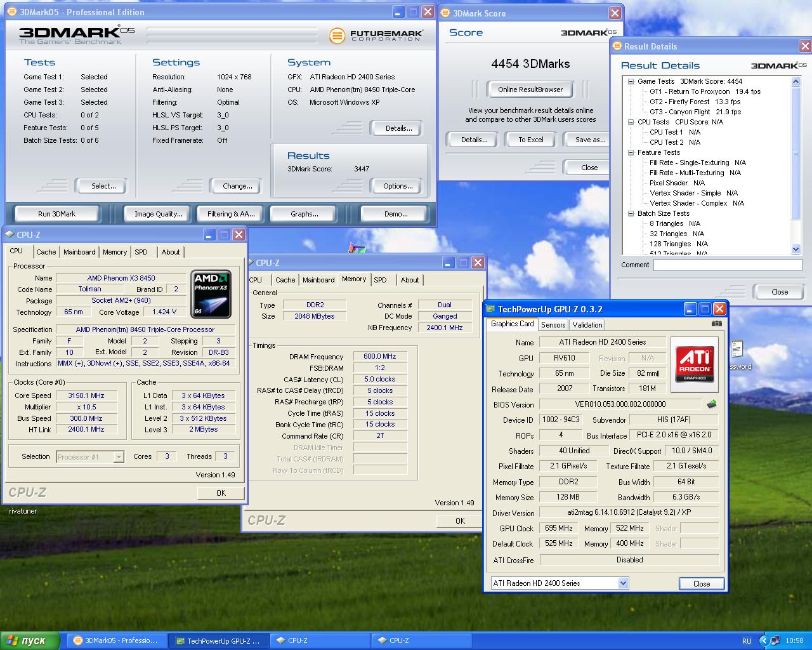Click the GPU-Z screenshot camera icon
The image size is (812, 650).
[716, 324]
